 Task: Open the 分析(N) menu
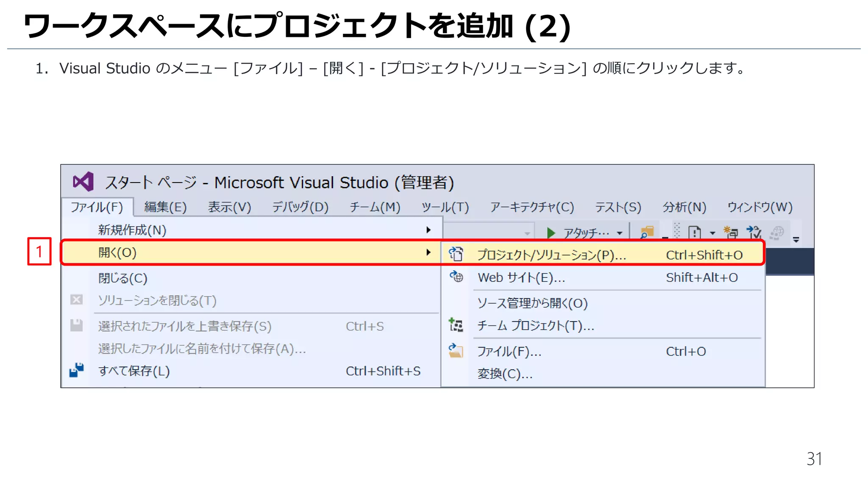(x=685, y=207)
